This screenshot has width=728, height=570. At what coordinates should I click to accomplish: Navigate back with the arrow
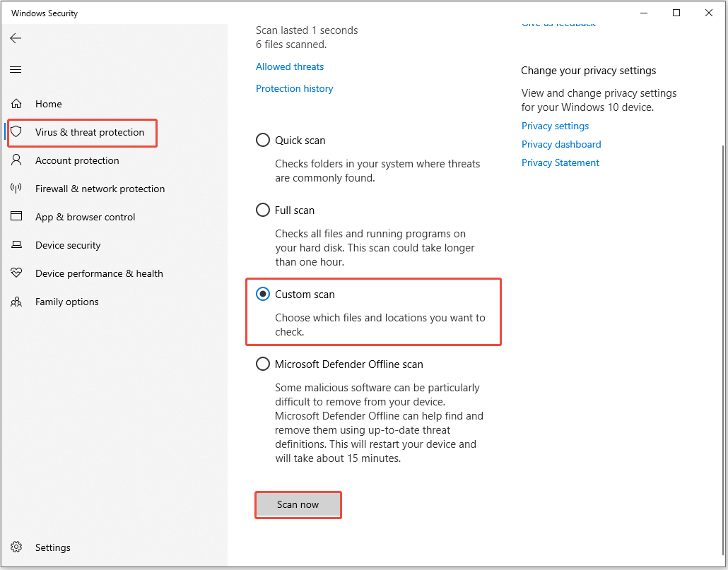(16, 38)
